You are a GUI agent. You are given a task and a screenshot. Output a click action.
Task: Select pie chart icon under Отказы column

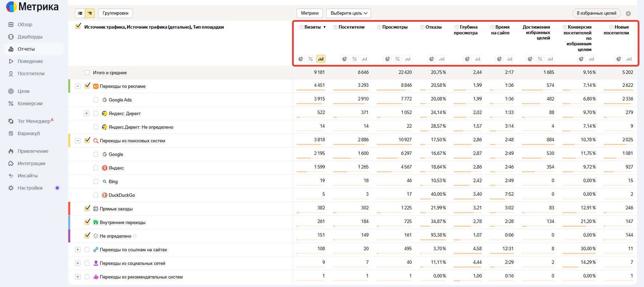(x=432, y=59)
